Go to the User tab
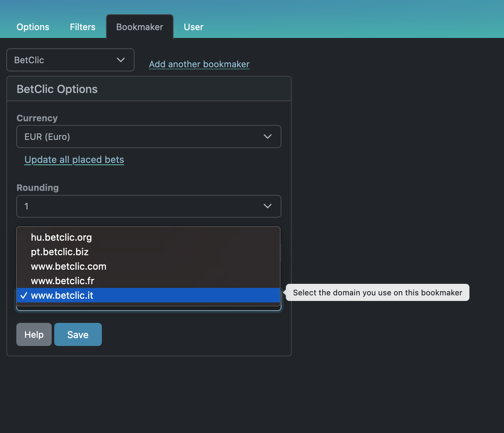504x433 pixels. point(193,27)
